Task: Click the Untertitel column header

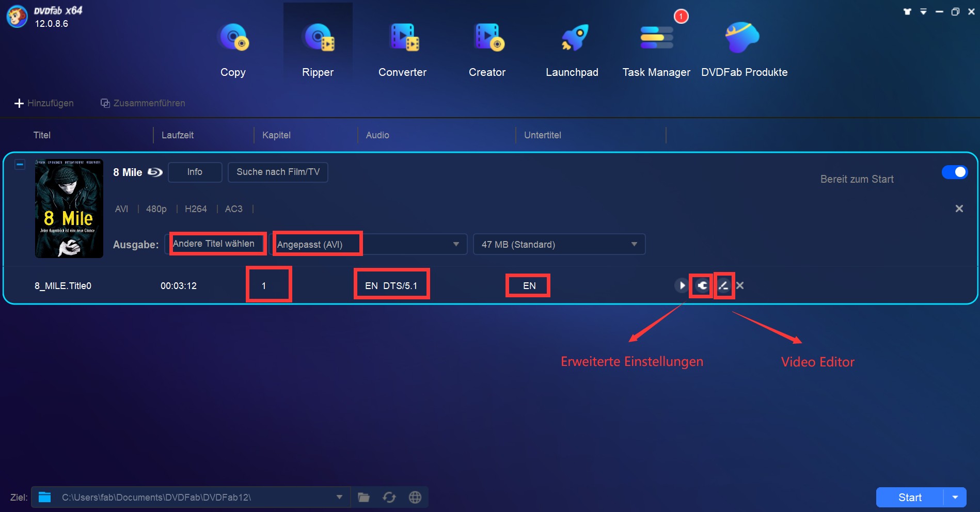Action: (x=543, y=135)
